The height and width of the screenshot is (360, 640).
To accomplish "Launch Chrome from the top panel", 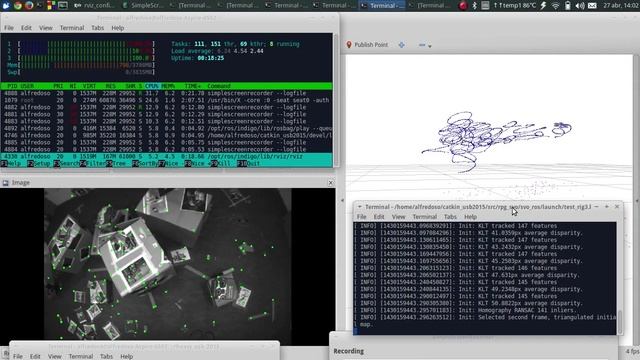I will point(18,5).
